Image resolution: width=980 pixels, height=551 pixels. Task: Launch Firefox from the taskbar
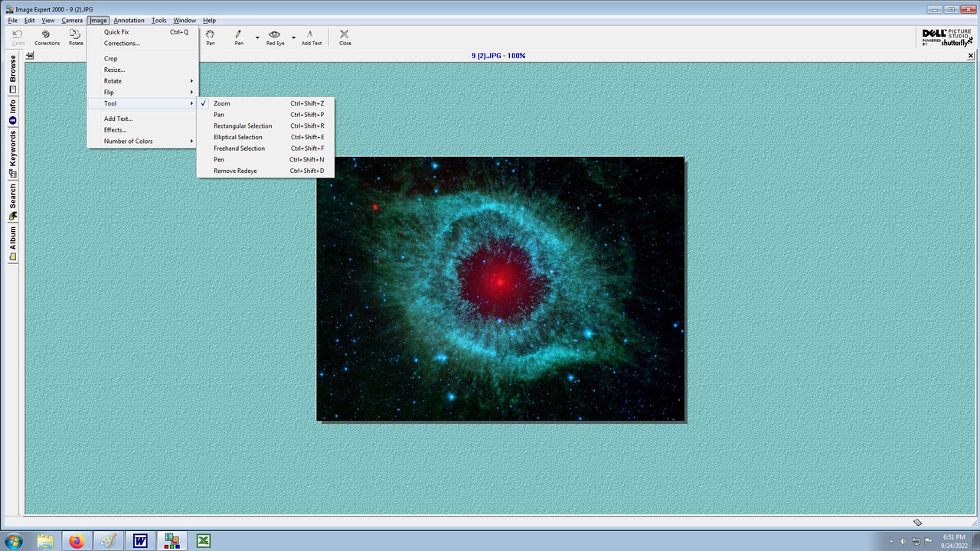pyautogui.click(x=77, y=541)
